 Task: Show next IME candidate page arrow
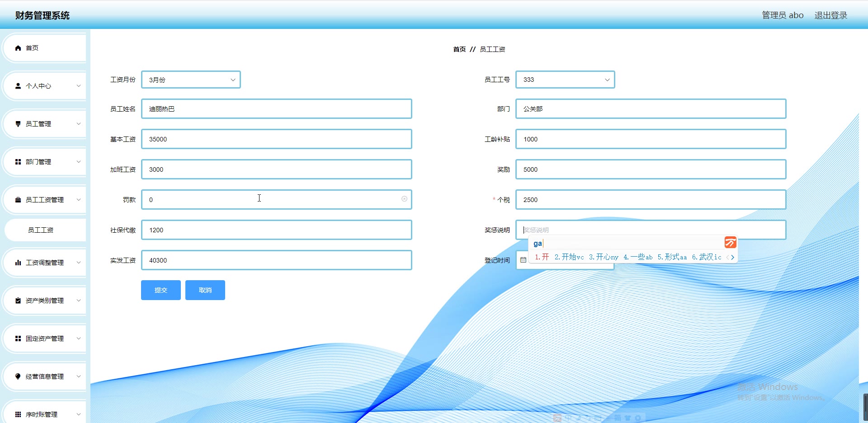click(733, 257)
